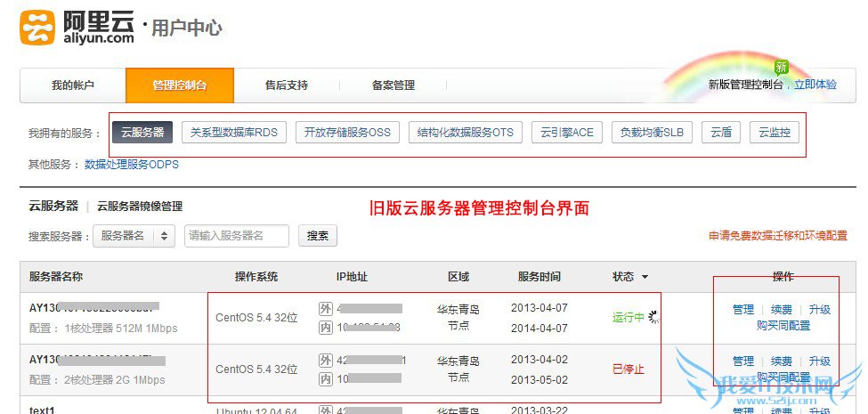The height and width of the screenshot is (414, 868).
Task: Click the 外 icon in first server row
Action: pos(326,309)
